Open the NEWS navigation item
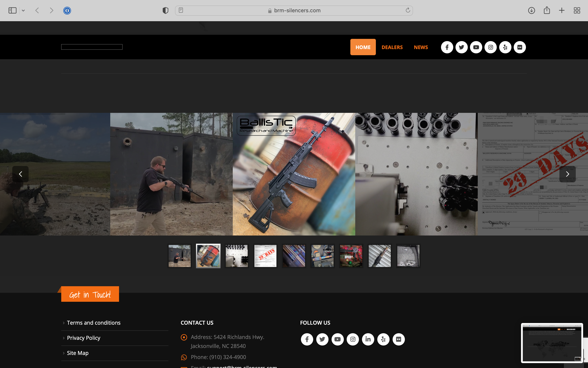The height and width of the screenshot is (368, 588). pos(421,47)
